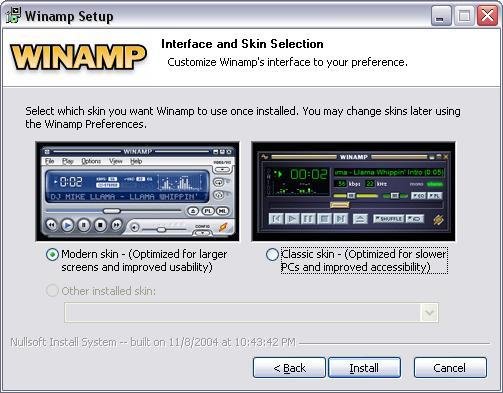This screenshot has width=503, height=393.
Task: Go to previous step with Back button
Action: point(289,368)
